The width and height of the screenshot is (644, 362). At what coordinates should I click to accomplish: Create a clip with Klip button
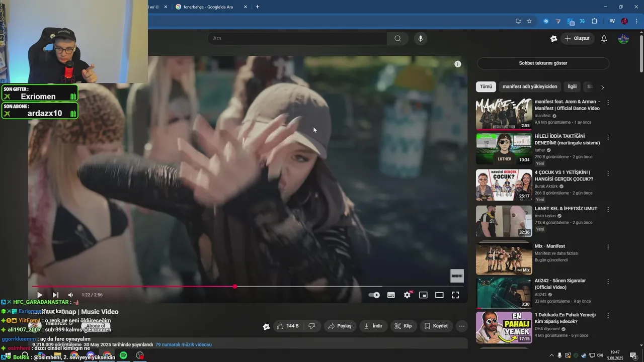pos(404,326)
